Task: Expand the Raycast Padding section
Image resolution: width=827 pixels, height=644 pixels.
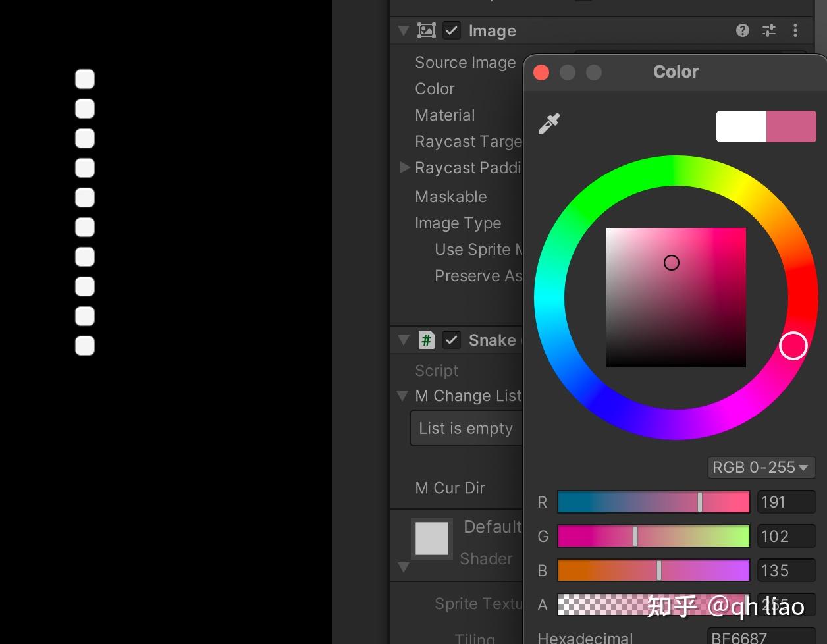Action: pyautogui.click(x=404, y=167)
